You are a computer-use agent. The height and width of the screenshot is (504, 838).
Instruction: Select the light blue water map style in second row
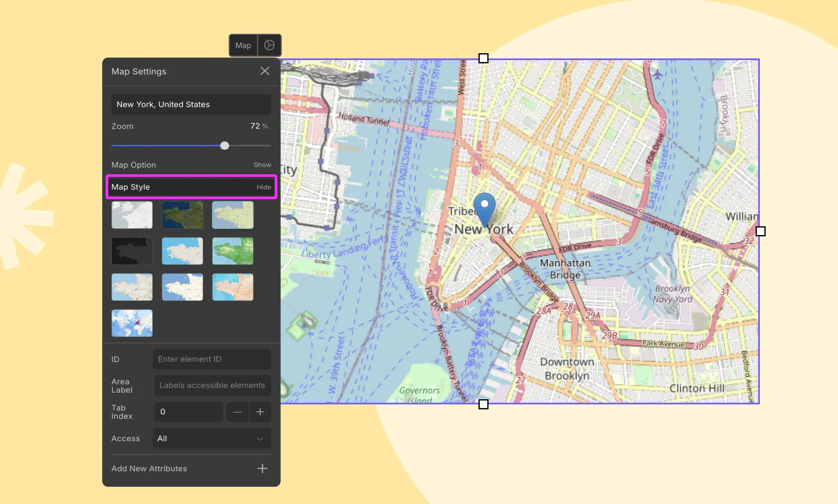click(182, 251)
